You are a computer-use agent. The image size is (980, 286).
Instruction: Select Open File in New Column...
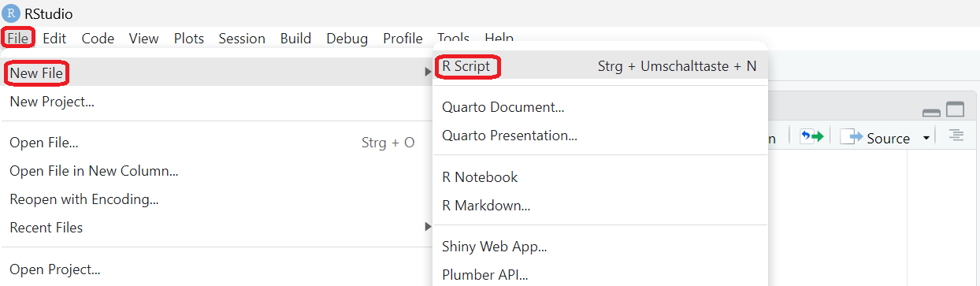[x=217, y=170]
